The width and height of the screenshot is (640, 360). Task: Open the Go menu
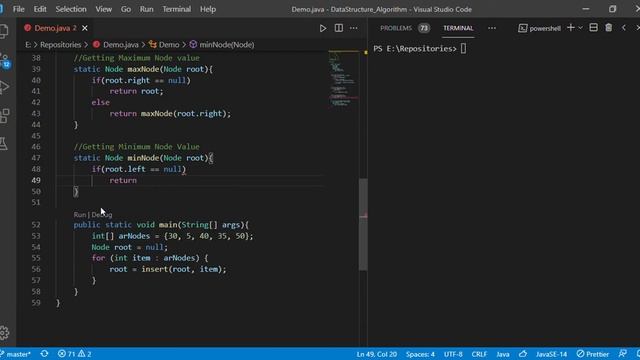[126, 9]
